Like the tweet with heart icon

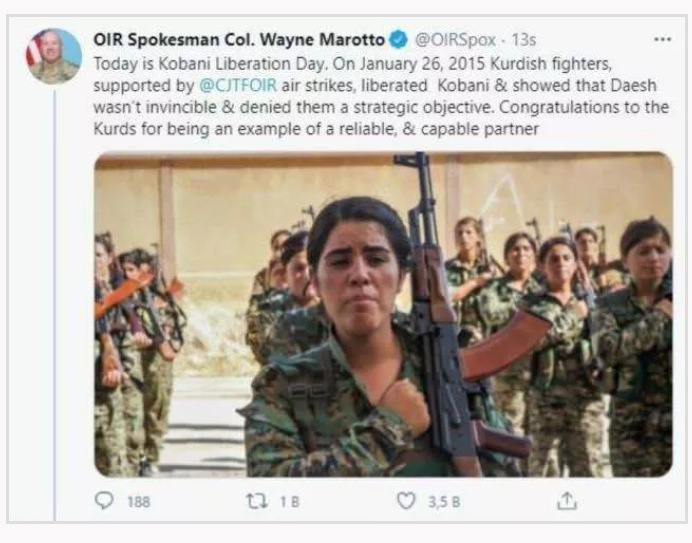click(406, 501)
